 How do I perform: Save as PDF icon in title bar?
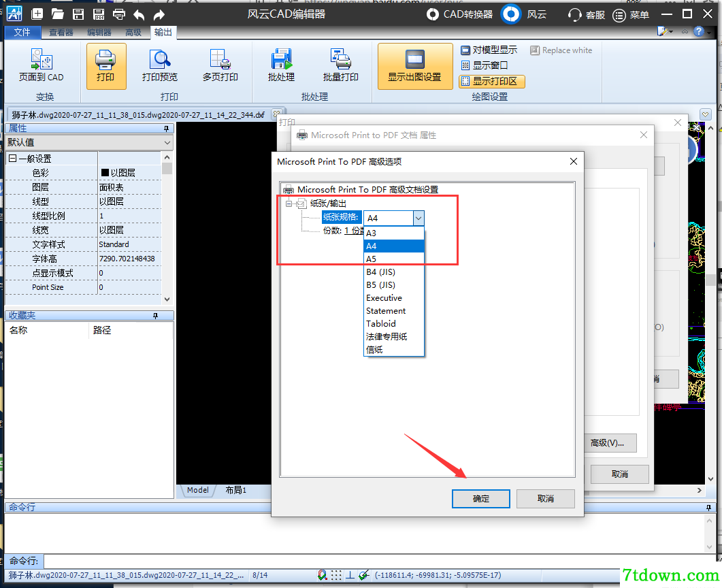point(99,14)
